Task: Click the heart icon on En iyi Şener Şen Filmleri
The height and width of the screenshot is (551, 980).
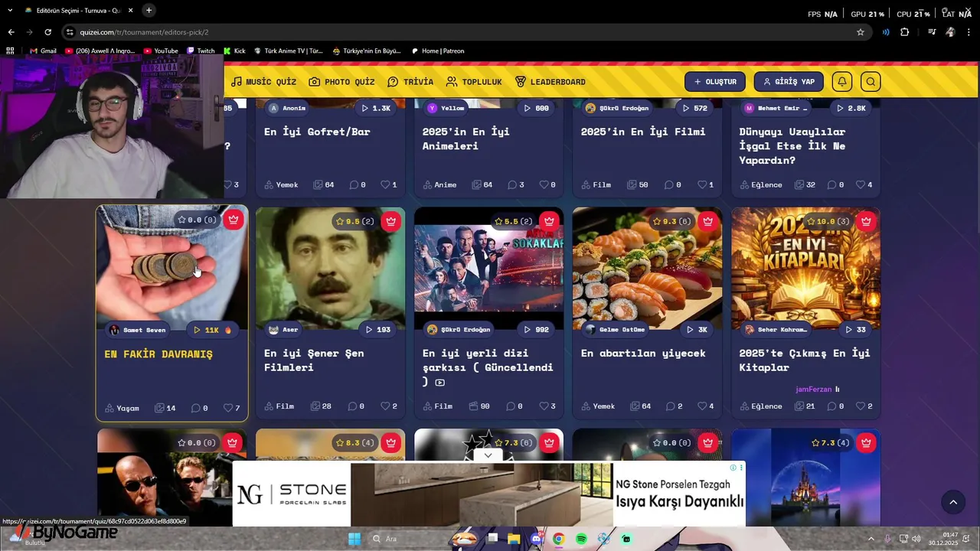Action: tap(385, 406)
